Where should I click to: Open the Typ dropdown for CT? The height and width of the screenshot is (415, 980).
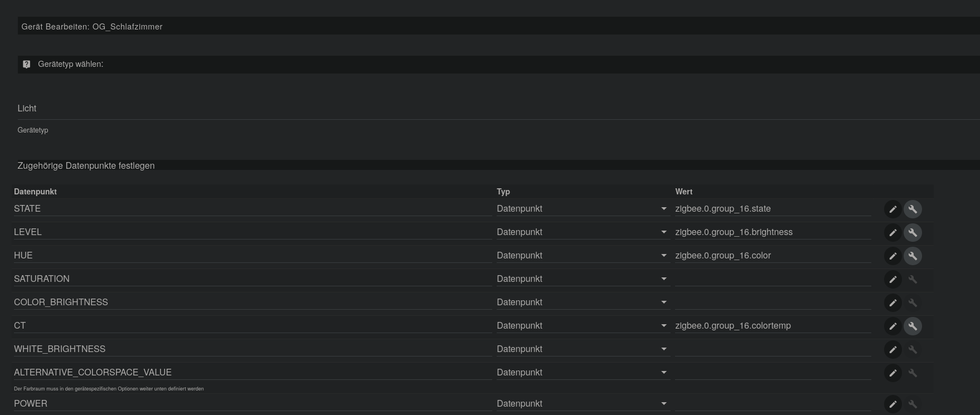582,326
